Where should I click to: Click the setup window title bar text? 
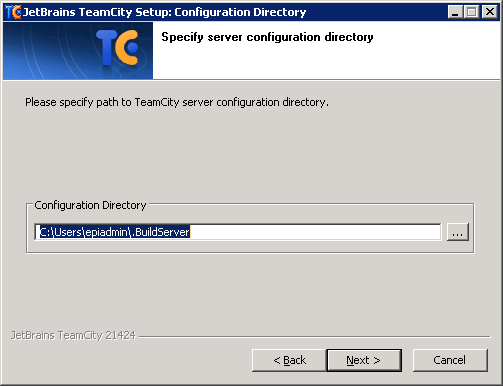pyautogui.click(x=164, y=12)
